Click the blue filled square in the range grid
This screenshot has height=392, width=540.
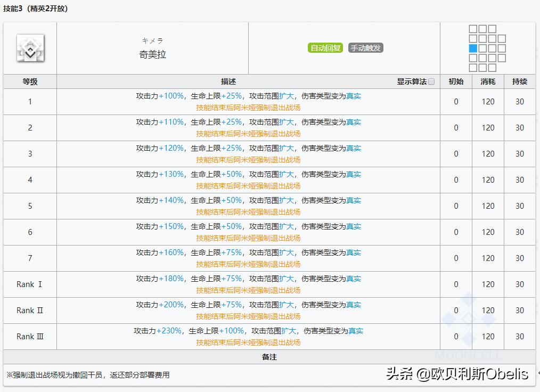click(x=473, y=48)
